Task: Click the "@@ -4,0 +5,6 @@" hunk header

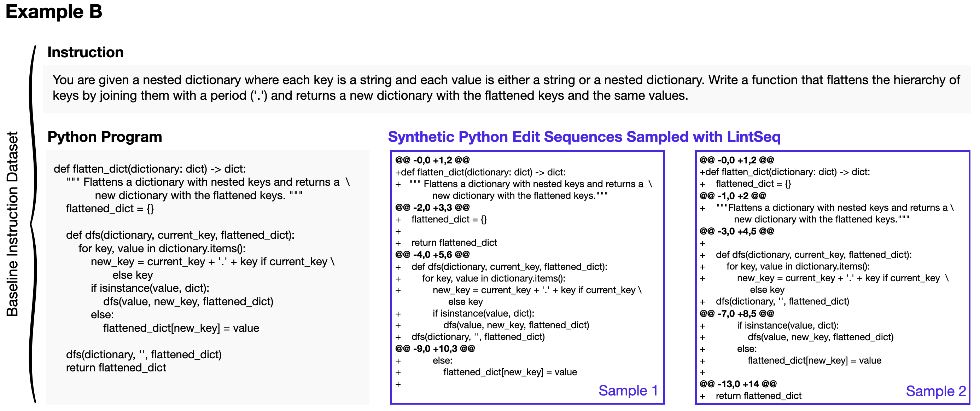Action: click(x=432, y=254)
